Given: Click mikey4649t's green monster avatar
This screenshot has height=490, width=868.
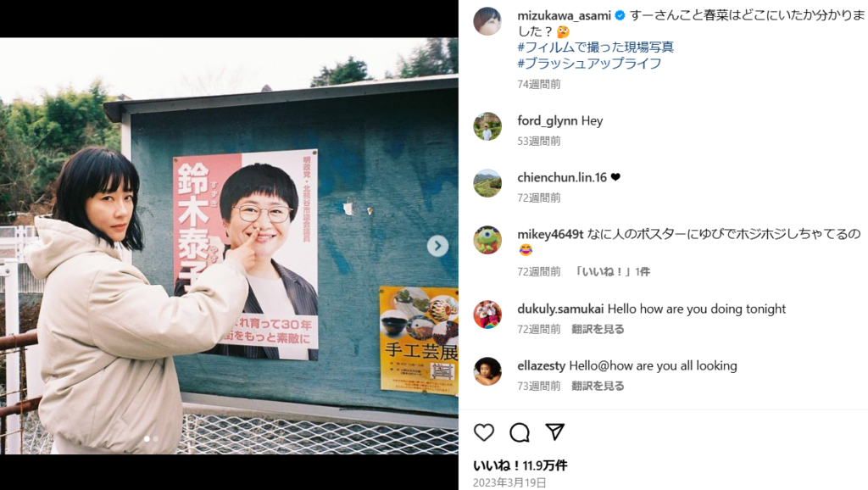Looking at the screenshot, I should (487, 240).
